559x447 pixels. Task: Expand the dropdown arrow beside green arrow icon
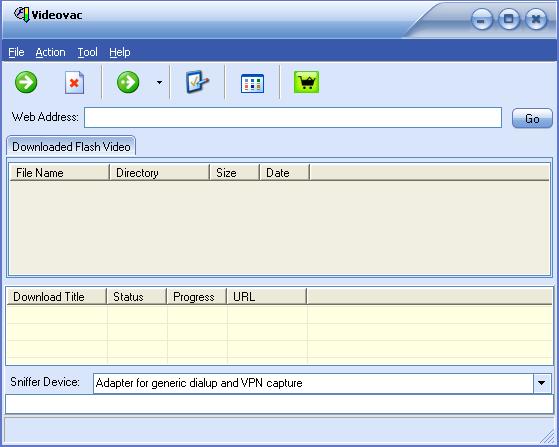pos(159,82)
